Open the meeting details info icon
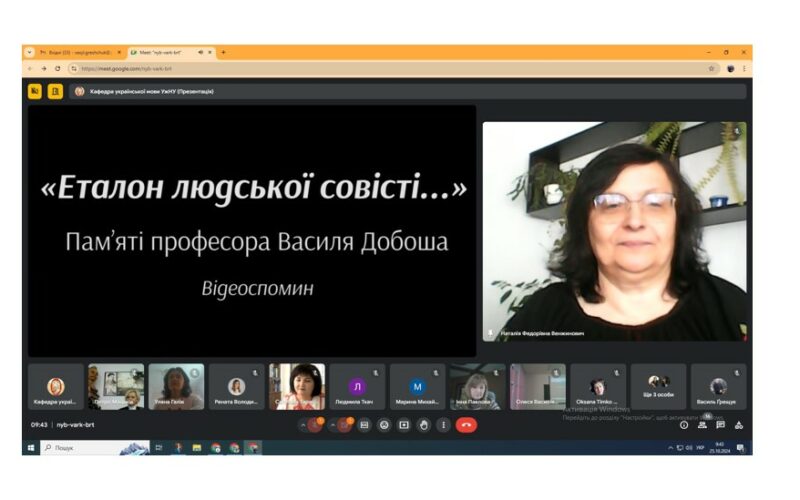 684,425
